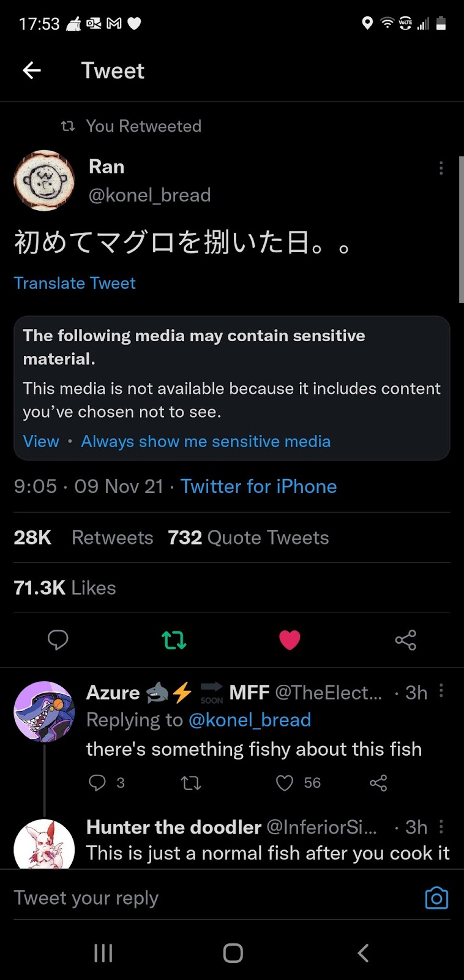Open Ran's profile picture
464x980 pixels.
44,181
